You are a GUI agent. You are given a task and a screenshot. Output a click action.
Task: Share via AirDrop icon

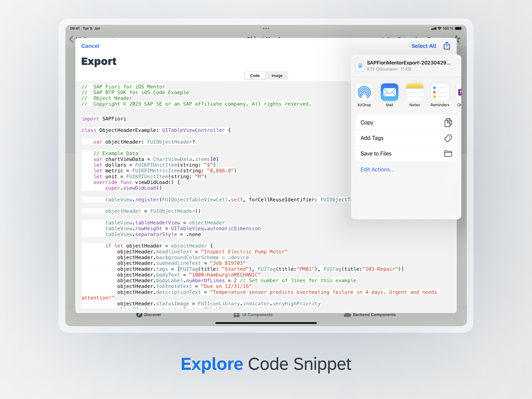(364, 92)
